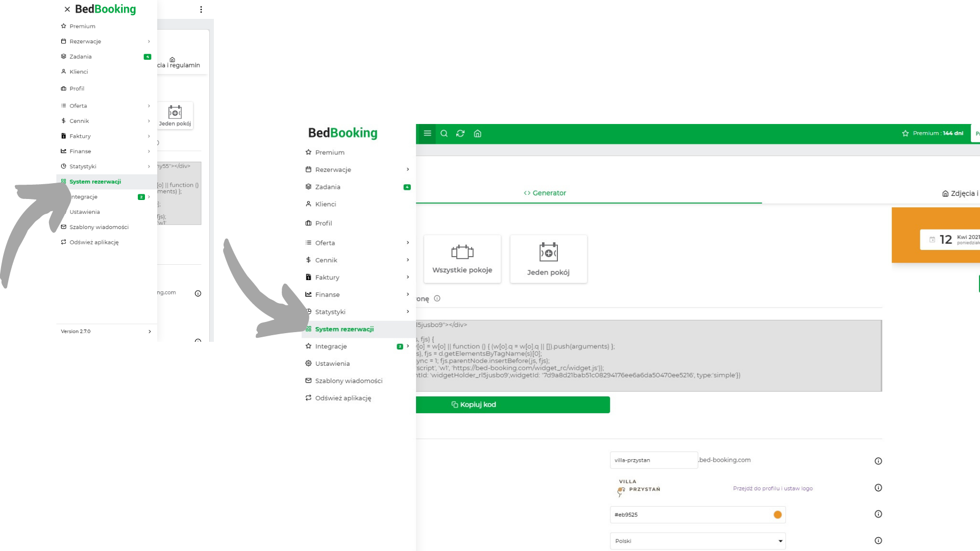
Task: Open the orange color swatch picker
Action: coord(777,515)
